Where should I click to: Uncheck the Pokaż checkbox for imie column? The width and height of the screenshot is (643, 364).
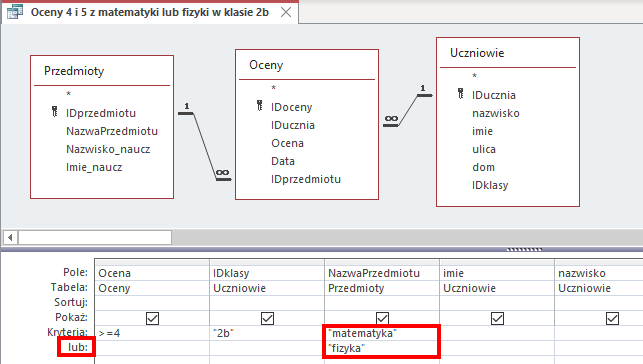(497, 318)
